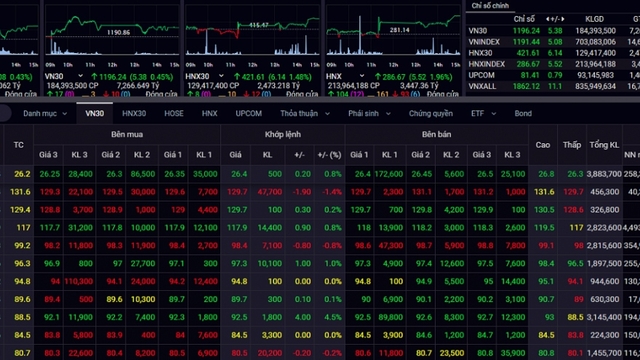Viewport: 640px width, 360px height.
Task: Open the HNX30 chart index selector
Action: coord(204,76)
